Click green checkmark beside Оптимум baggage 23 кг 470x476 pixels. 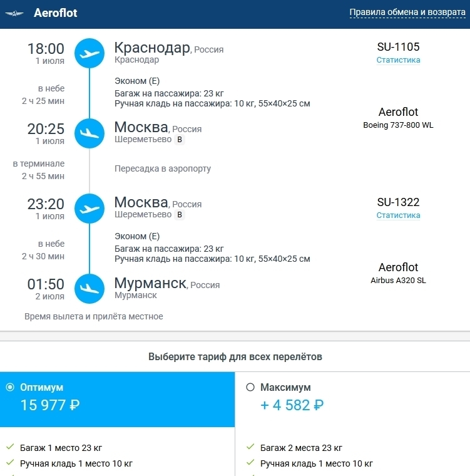pyautogui.click(x=10, y=447)
